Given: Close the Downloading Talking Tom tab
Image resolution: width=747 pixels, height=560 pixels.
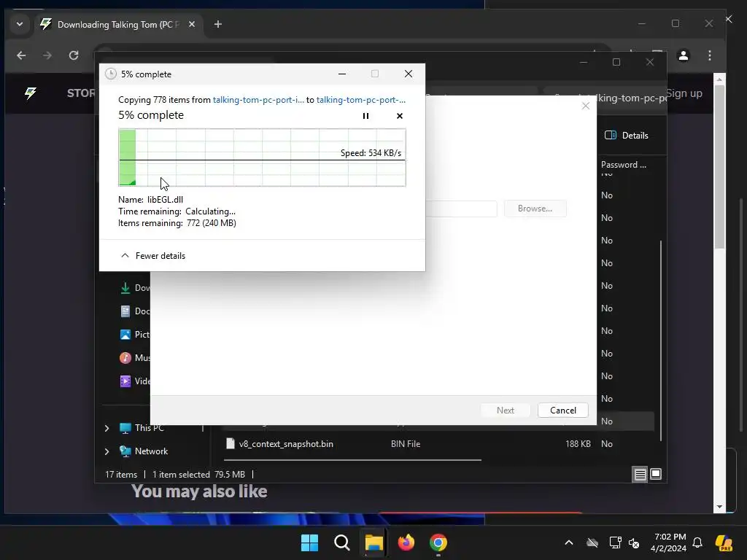Looking at the screenshot, I should coord(192,24).
